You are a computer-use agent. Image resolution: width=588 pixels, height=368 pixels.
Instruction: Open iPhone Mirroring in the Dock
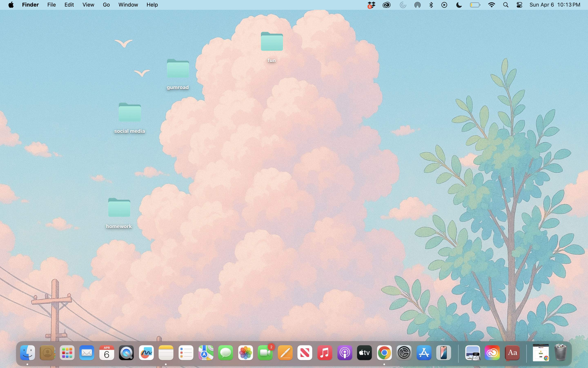(444, 353)
